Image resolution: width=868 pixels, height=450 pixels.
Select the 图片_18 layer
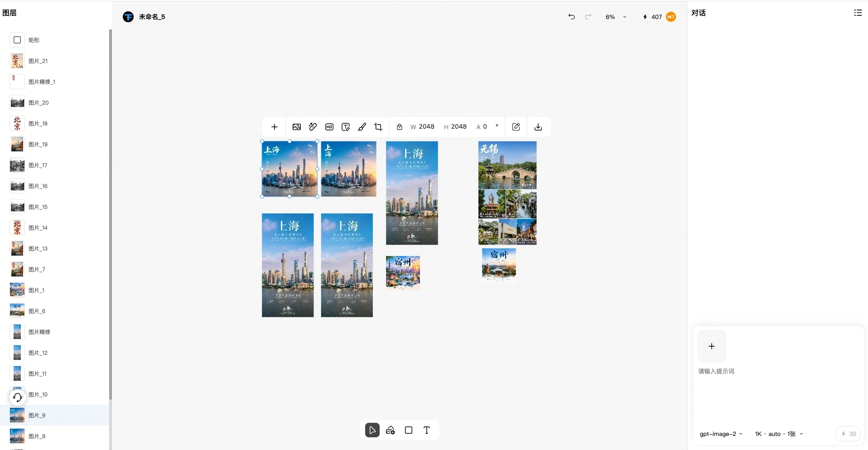point(54,123)
